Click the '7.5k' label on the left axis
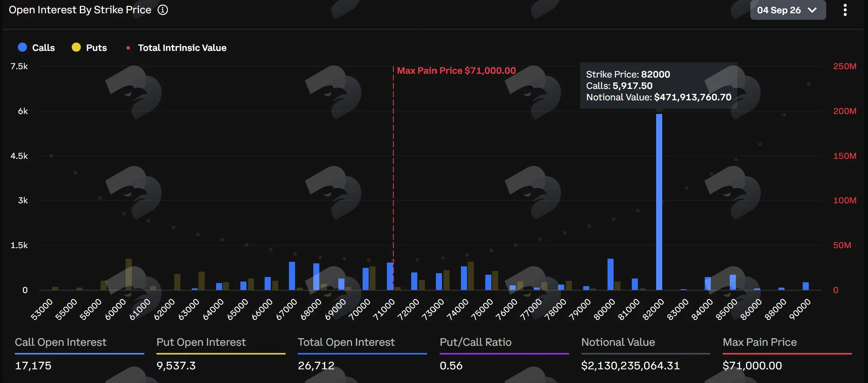This screenshot has width=868, height=383. coord(19,66)
